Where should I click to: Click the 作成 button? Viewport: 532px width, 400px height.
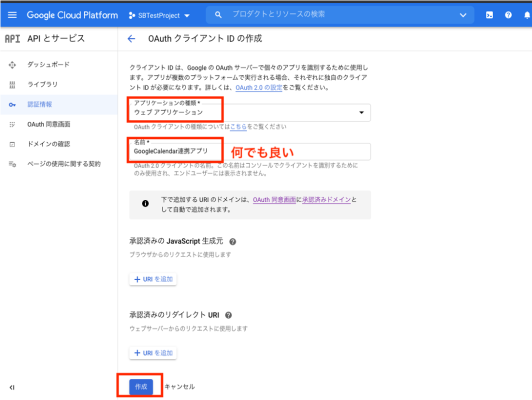[x=141, y=386]
